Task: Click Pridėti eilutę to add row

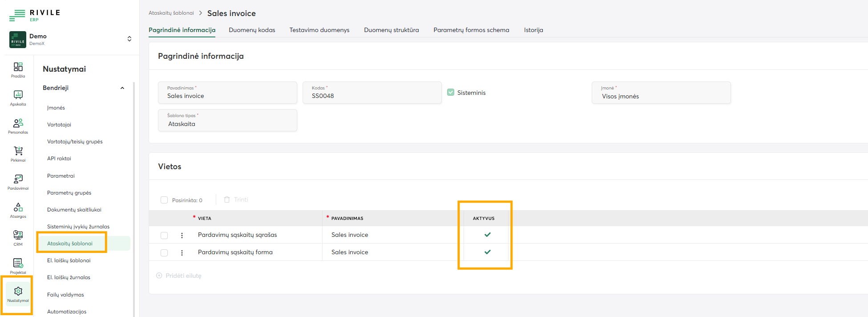Action: [x=179, y=276]
